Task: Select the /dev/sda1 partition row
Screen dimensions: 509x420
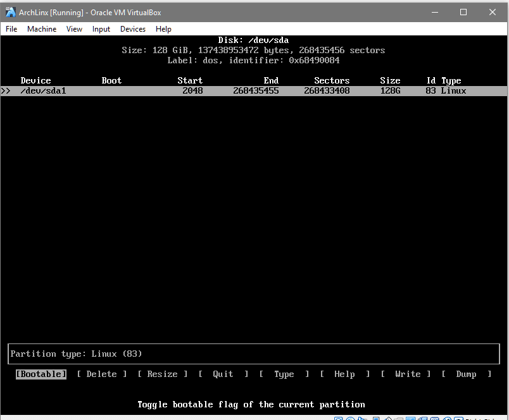Action: 253,91
